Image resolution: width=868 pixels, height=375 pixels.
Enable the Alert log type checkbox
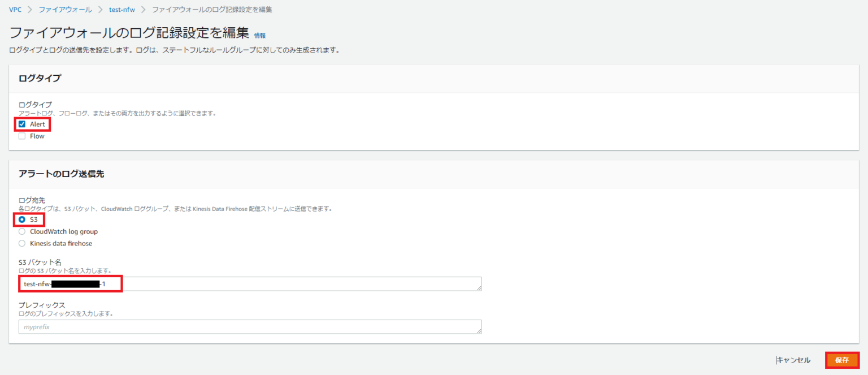(21, 124)
